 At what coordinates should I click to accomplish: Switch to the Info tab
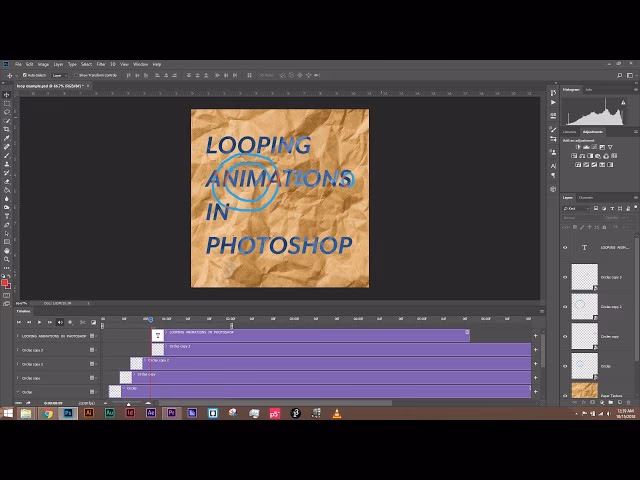tap(589, 89)
